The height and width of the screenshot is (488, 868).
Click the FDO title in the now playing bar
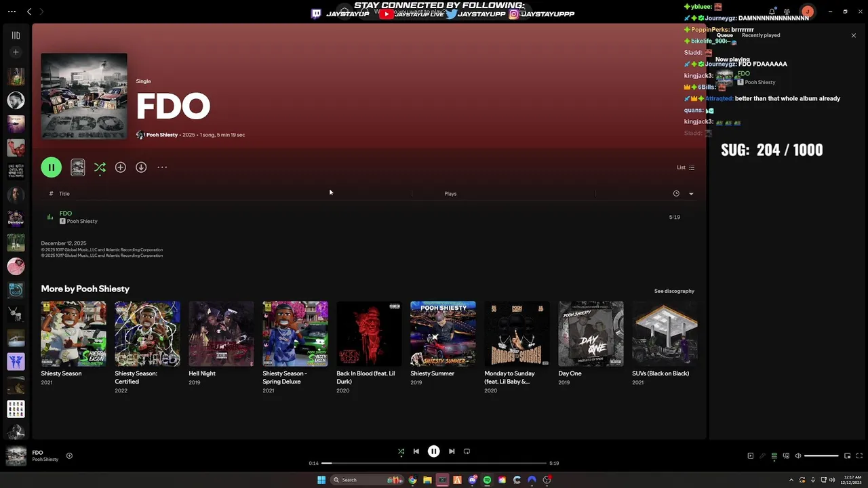37,453
